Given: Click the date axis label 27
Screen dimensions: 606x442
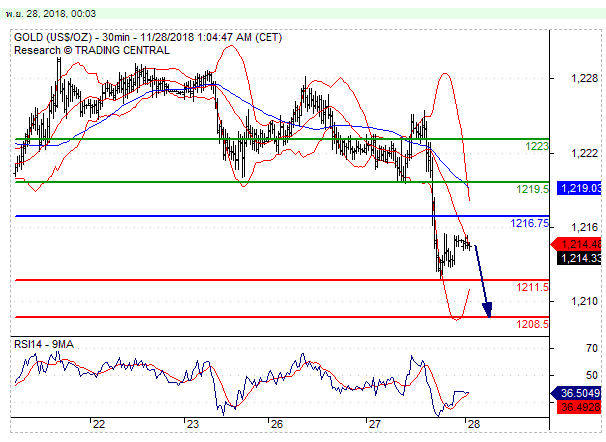Looking at the screenshot, I should pyautogui.click(x=374, y=424).
